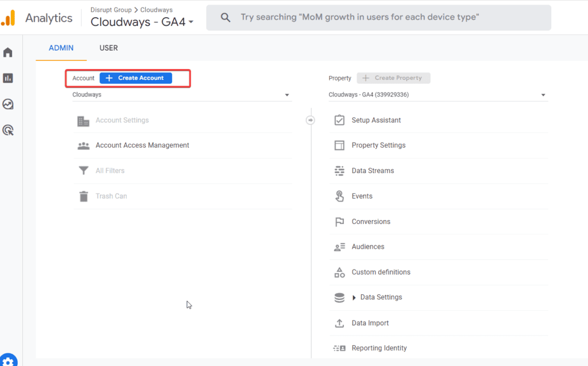Click the Property label

coord(340,78)
